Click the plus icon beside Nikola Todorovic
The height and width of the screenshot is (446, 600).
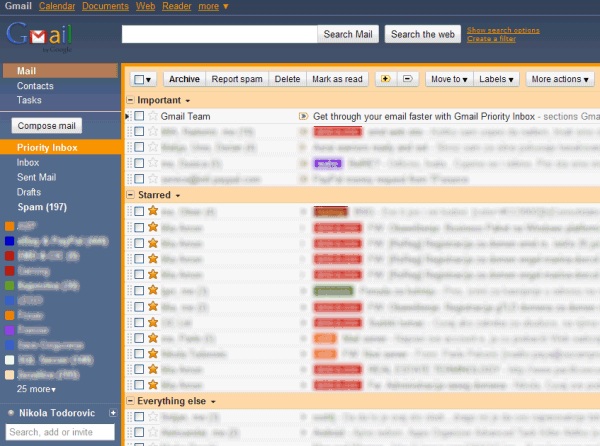point(113,412)
